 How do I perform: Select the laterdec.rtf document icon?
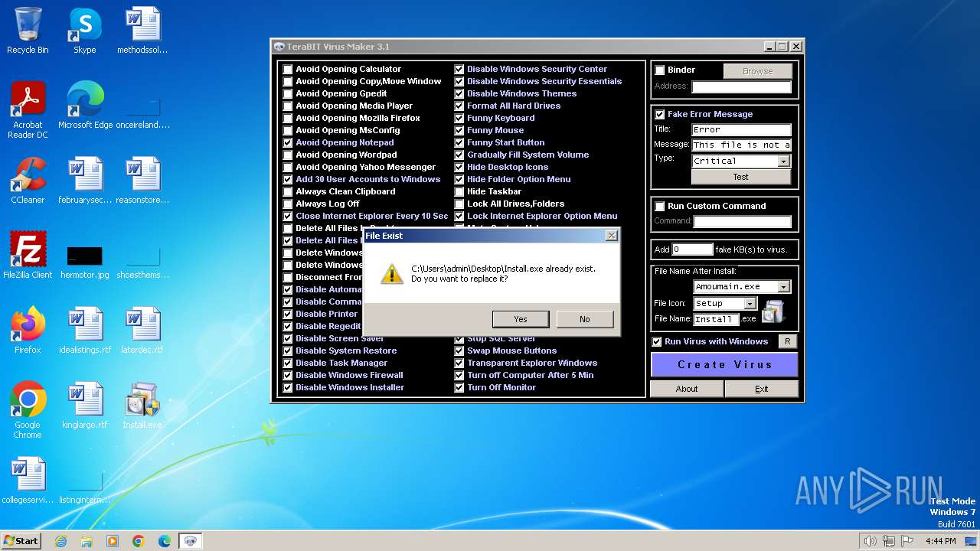click(142, 330)
